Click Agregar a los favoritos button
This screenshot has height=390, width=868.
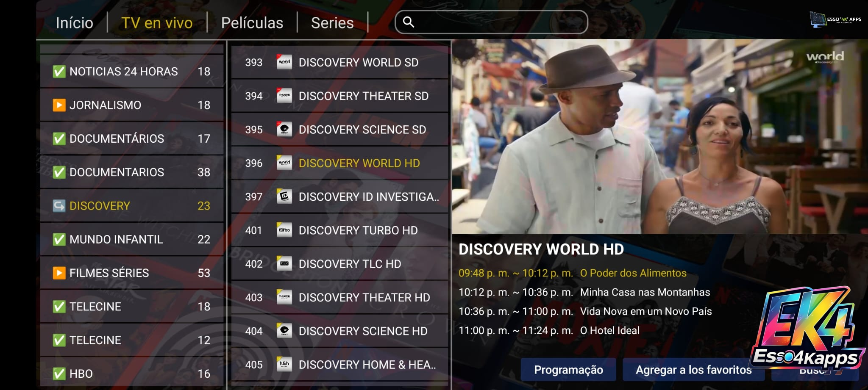694,370
